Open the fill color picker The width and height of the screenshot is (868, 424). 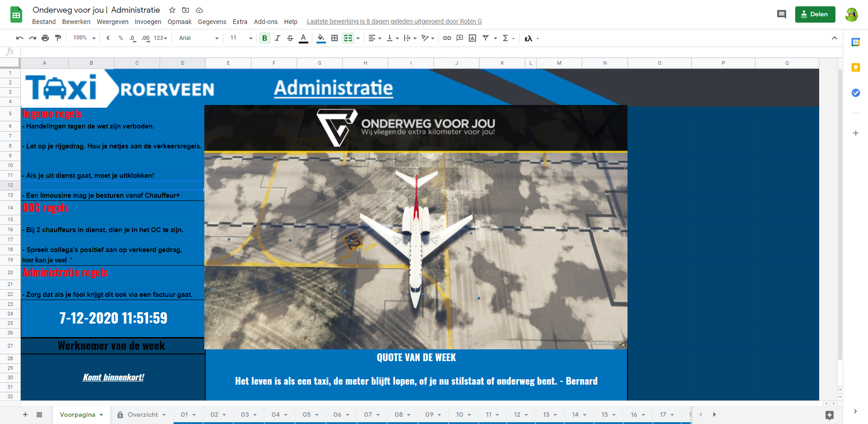point(321,38)
